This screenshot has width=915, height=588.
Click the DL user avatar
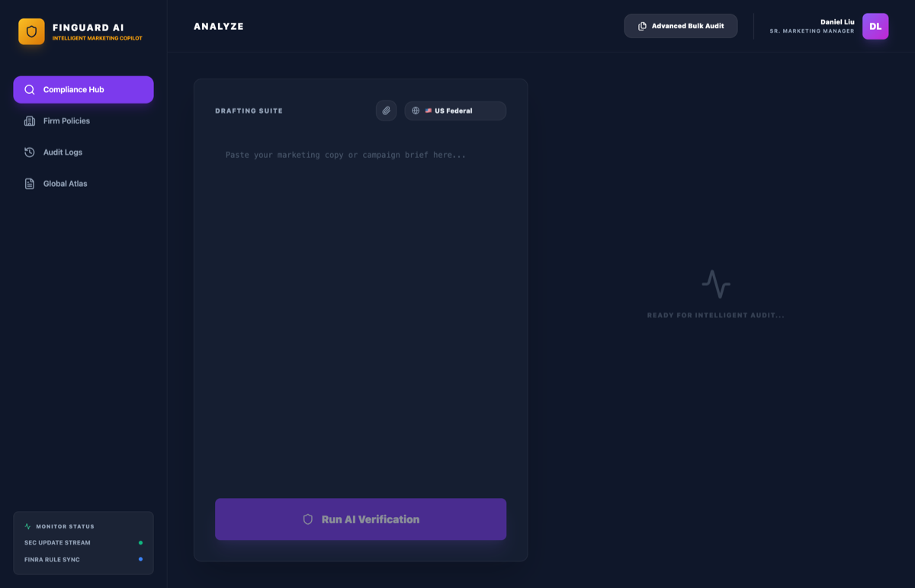tap(875, 26)
